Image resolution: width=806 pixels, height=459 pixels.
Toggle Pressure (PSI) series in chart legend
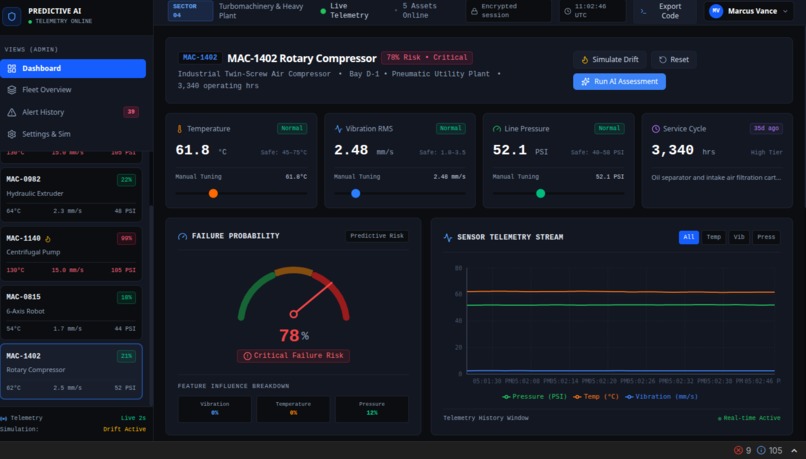point(534,397)
